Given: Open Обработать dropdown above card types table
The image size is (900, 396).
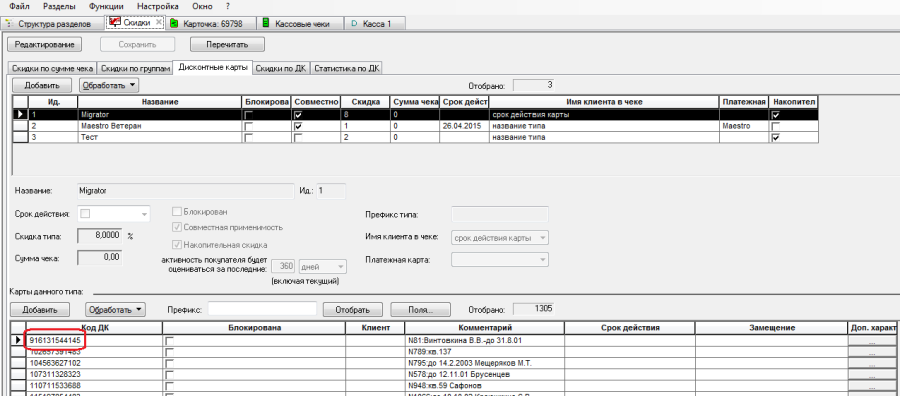Looking at the screenshot, I should pos(109,86).
